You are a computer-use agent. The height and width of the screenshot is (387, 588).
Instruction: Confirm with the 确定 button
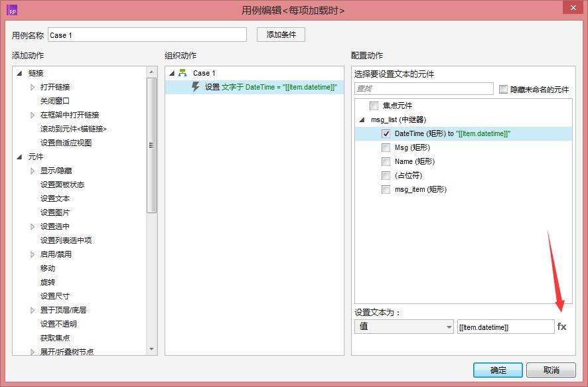tap(498, 370)
